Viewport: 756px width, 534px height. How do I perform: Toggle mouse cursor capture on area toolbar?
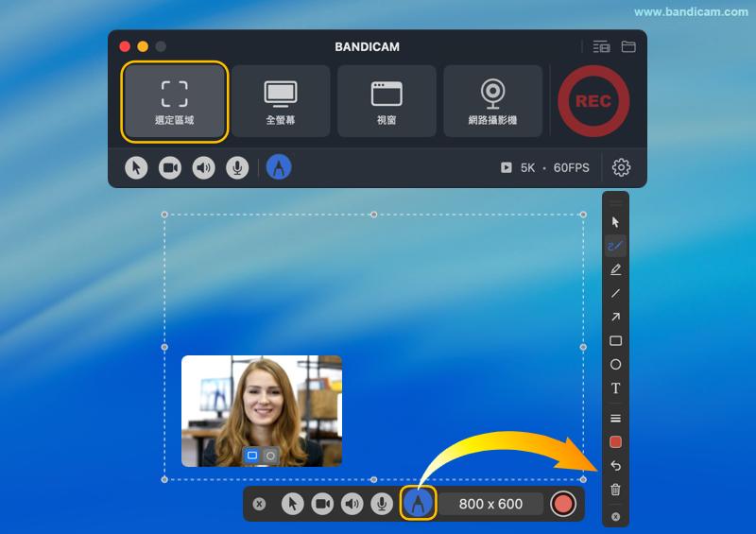pos(293,504)
